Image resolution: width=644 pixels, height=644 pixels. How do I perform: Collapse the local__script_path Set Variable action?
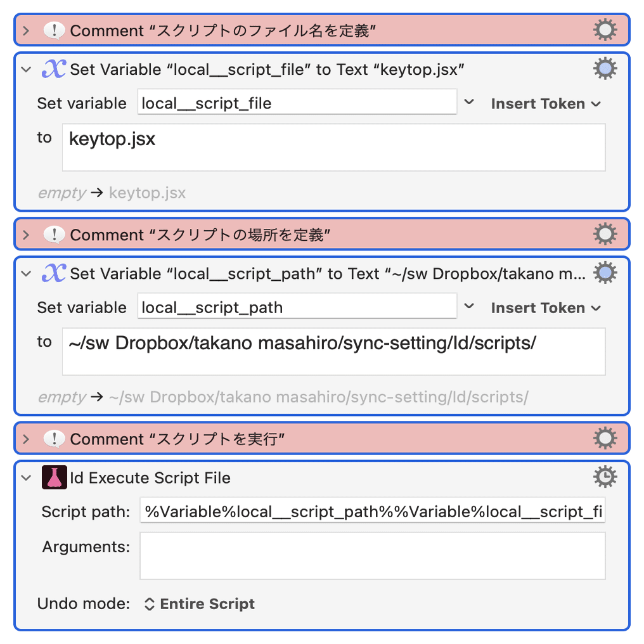coord(26,273)
